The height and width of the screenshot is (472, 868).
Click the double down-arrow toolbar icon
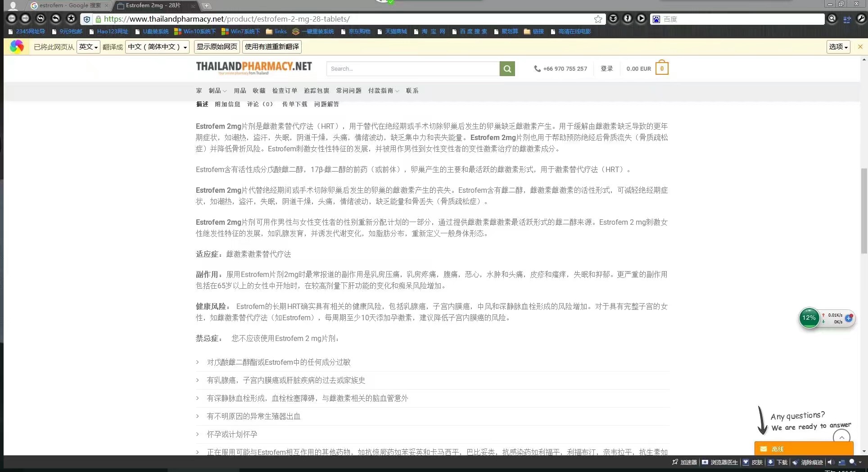click(x=613, y=18)
